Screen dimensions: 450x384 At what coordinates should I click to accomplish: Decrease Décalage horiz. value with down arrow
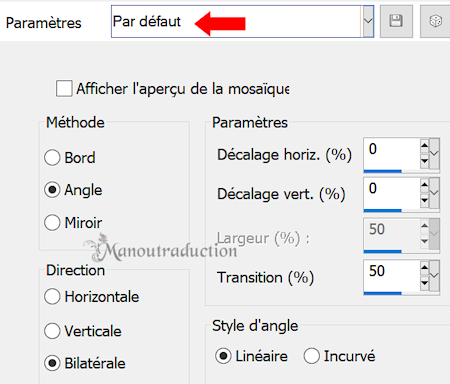(x=424, y=161)
